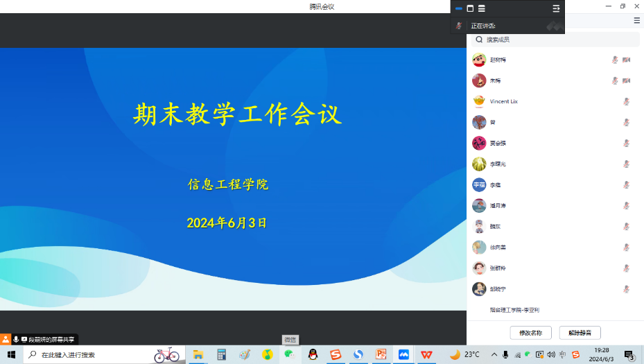Open the Windows Start menu
The image size is (644, 364).
(x=11, y=354)
